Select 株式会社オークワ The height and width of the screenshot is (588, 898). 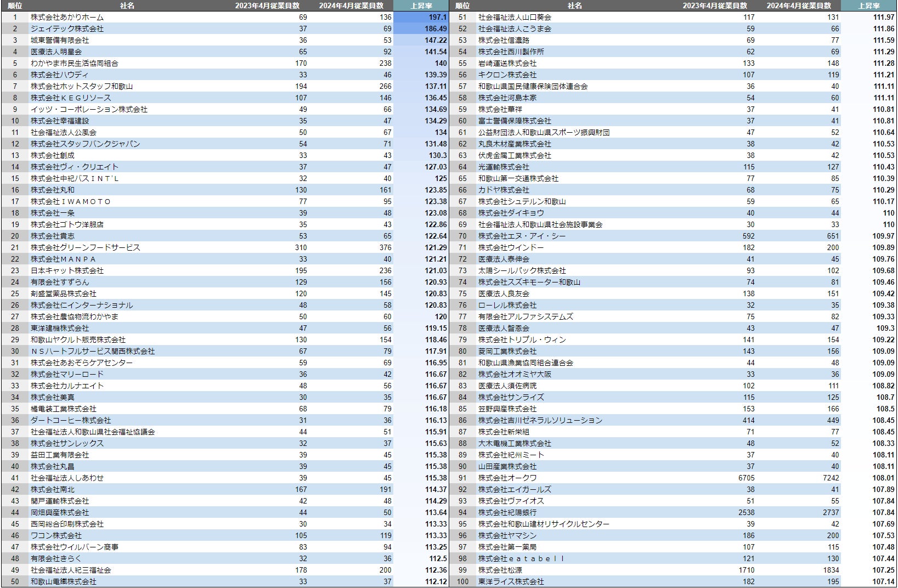click(x=507, y=478)
